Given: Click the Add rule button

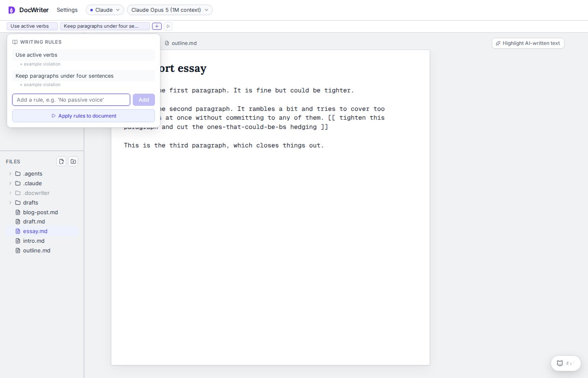Looking at the screenshot, I should [144, 100].
